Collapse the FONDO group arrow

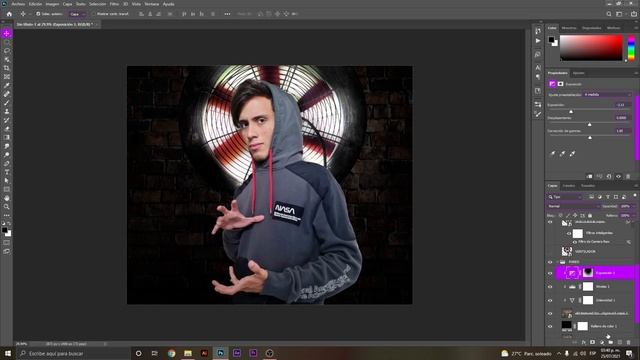point(558,262)
